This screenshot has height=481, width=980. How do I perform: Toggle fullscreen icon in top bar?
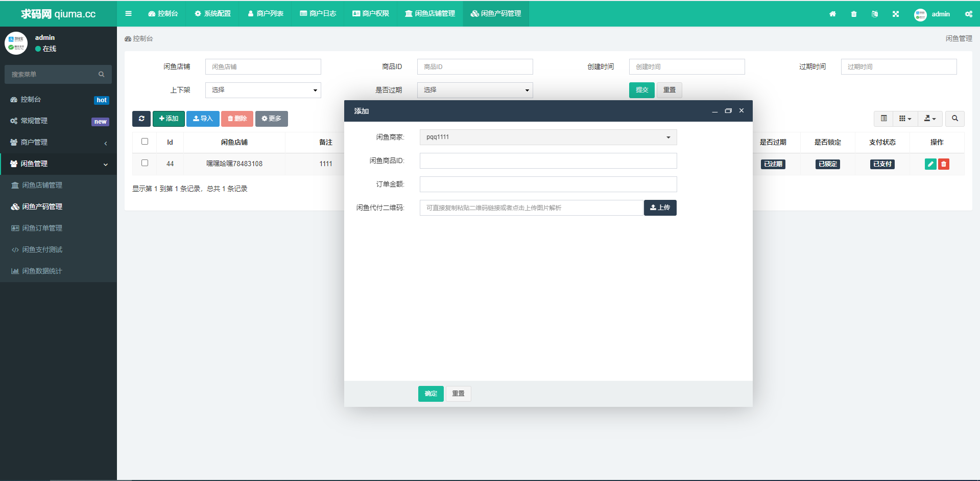(x=896, y=14)
